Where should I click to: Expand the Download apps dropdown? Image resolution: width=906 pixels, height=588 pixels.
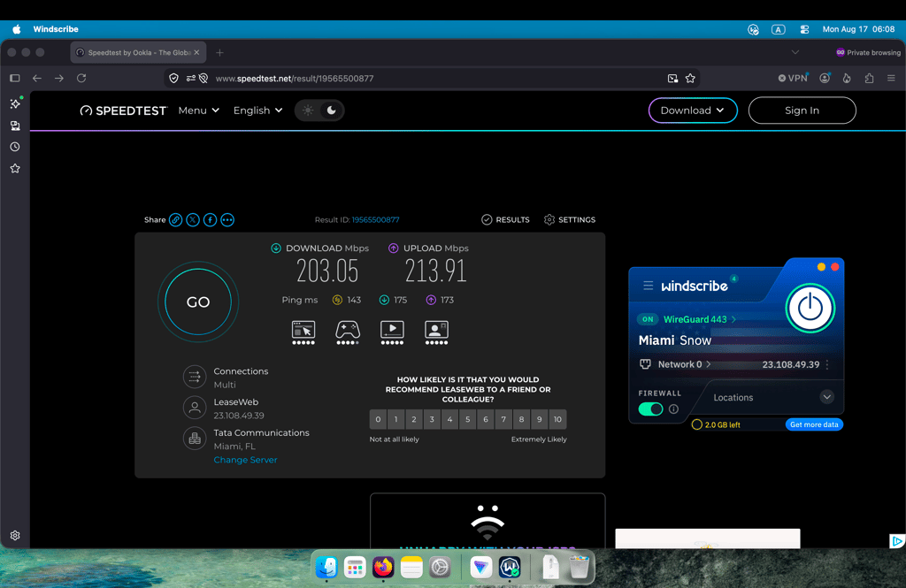tap(693, 111)
